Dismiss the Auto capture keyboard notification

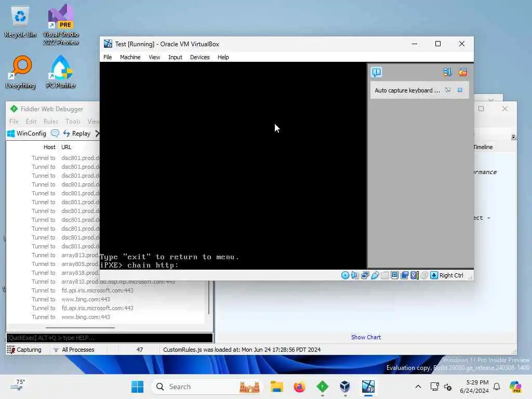click(460, 90)
